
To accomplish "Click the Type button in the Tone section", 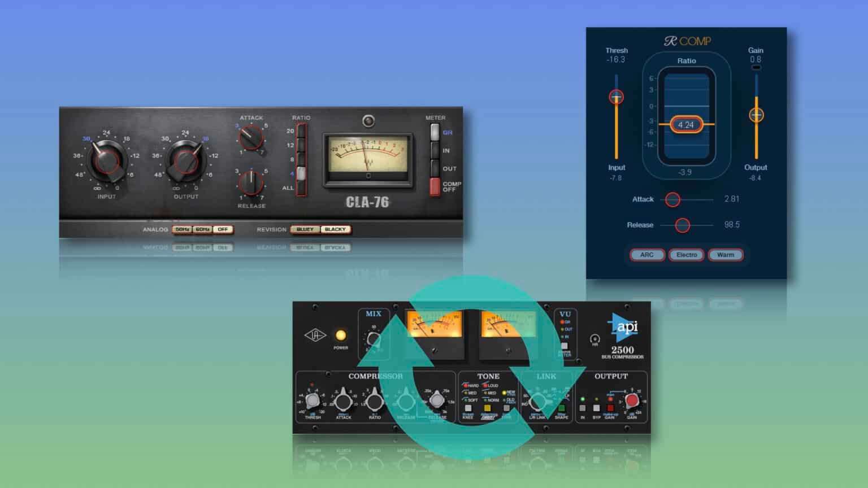I will 506,408.
